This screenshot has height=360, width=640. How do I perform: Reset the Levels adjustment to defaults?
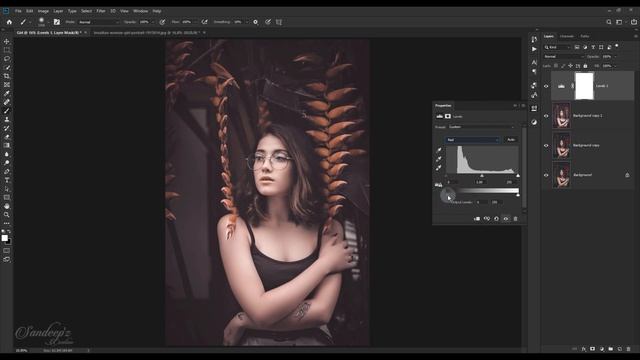496,219
